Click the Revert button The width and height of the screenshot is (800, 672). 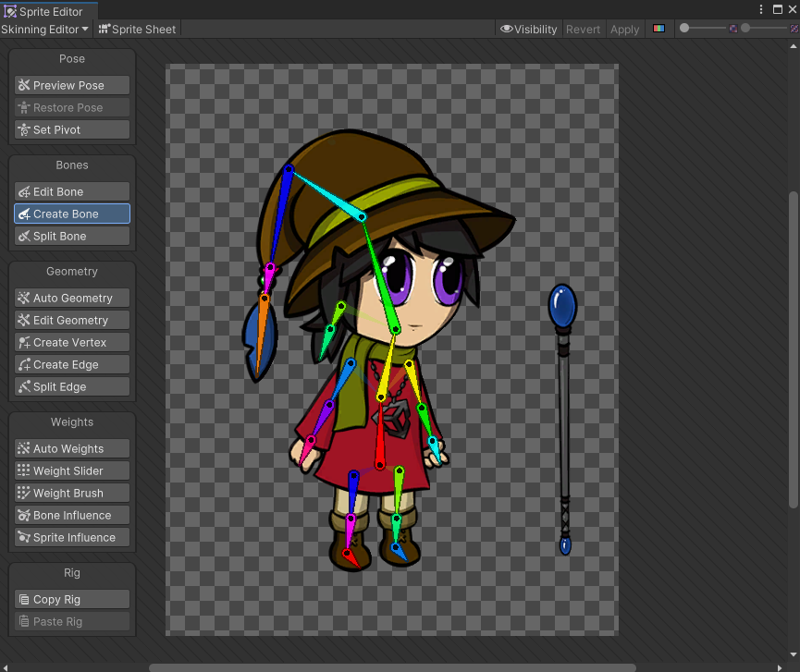(583, 29)
